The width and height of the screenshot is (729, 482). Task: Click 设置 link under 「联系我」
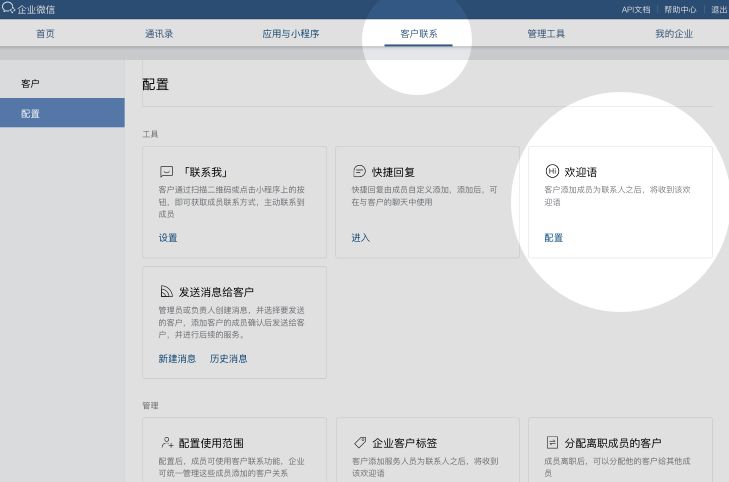coord(168,238)
